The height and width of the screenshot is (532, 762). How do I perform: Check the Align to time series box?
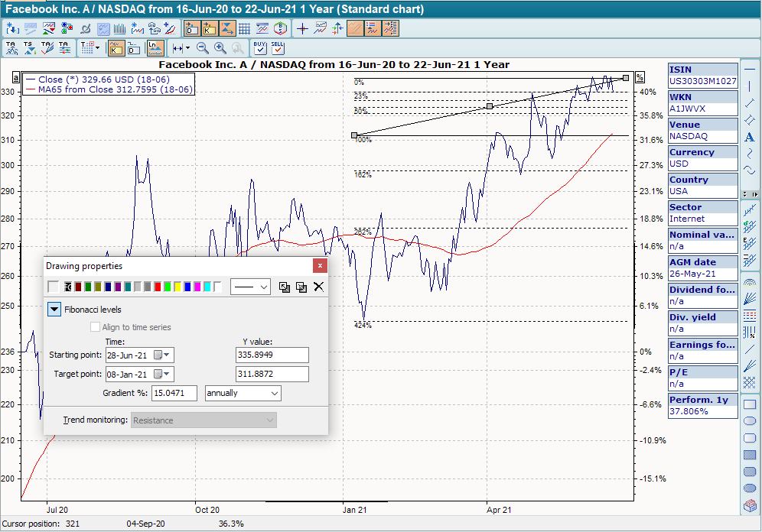pyautogui.click(x=96, y=327)
